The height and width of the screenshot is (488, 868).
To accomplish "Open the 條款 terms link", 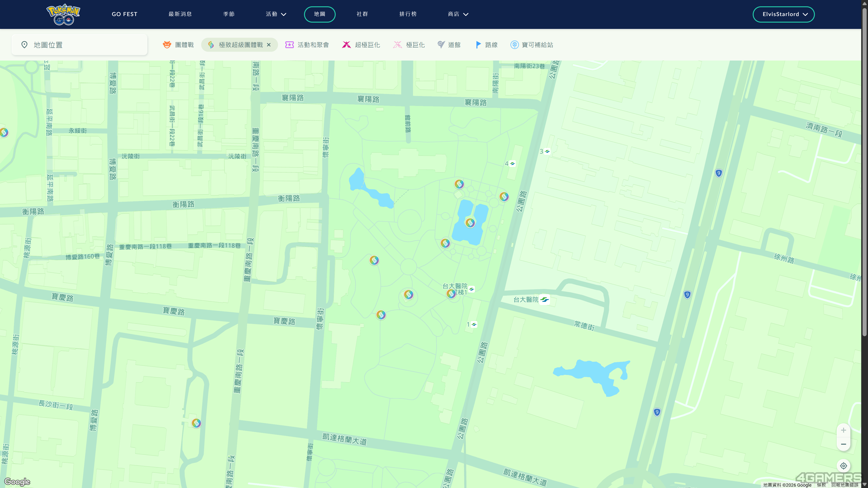I will 821,485.
